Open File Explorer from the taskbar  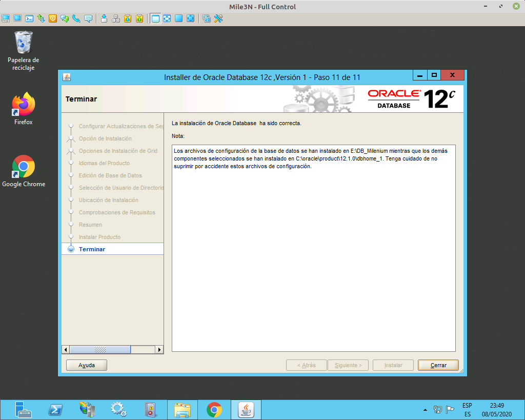183,409
